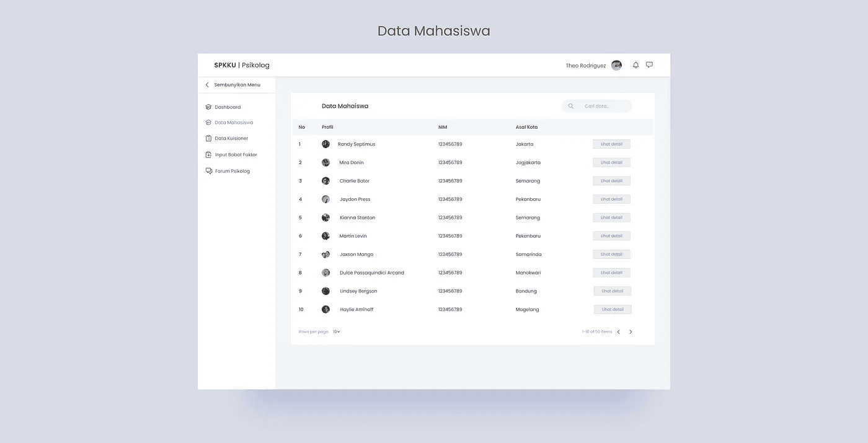Click Lindsey Bergson's avatar

click(x=325, y=291)
